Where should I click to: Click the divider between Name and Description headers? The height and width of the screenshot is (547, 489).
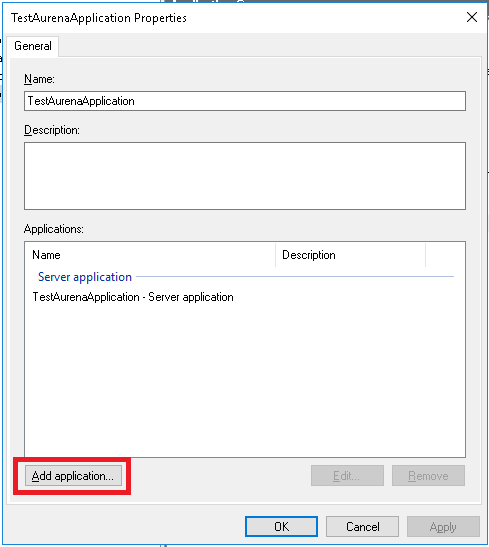click(x=276, y=255)
